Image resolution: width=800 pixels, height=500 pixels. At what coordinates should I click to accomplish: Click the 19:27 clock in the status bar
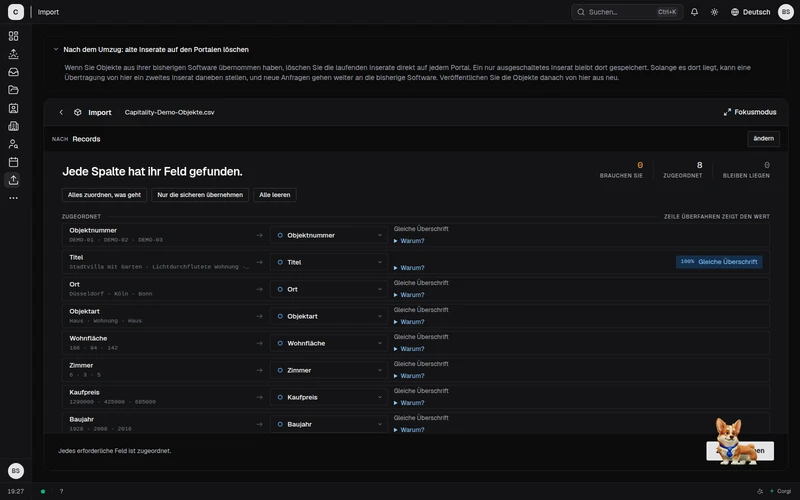(16, 491)
